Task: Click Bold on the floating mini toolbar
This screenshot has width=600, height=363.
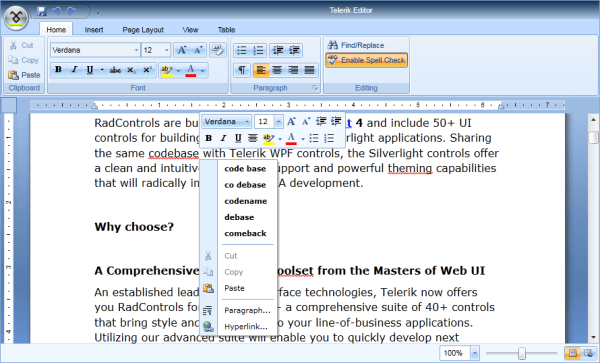Action: point(209,138)
